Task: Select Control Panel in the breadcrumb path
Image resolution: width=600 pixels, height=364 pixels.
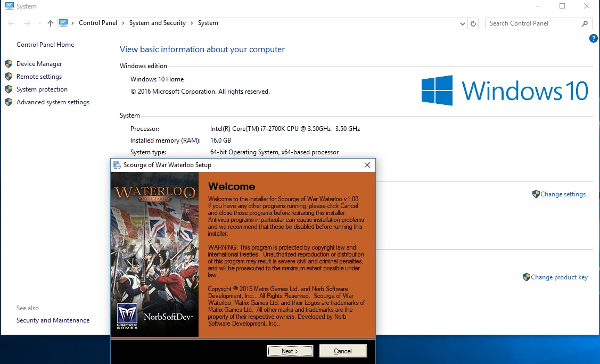Action: coord(98,23)
